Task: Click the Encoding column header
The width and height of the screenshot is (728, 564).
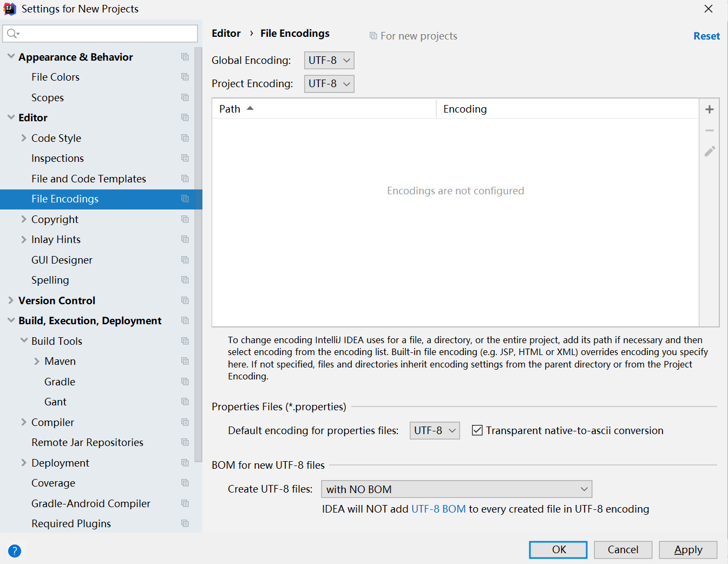Action: pos(567,109)
